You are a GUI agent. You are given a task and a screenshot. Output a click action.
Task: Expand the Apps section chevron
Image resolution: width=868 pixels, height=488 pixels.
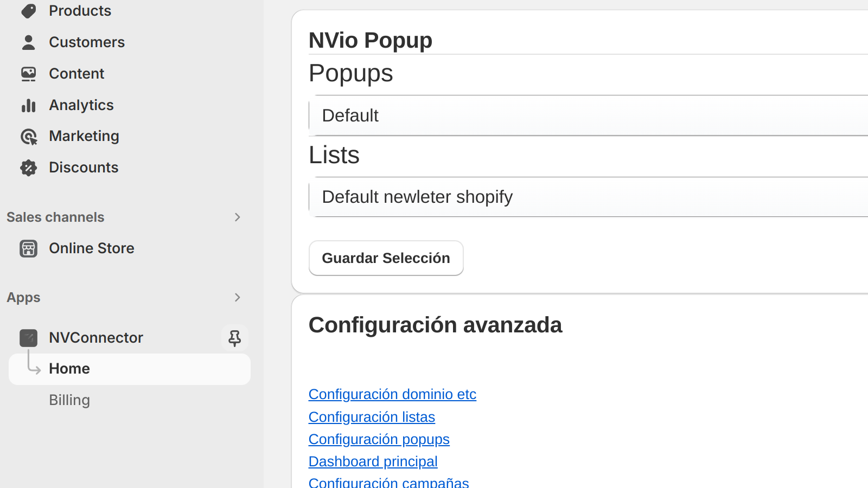pos(237,298)
